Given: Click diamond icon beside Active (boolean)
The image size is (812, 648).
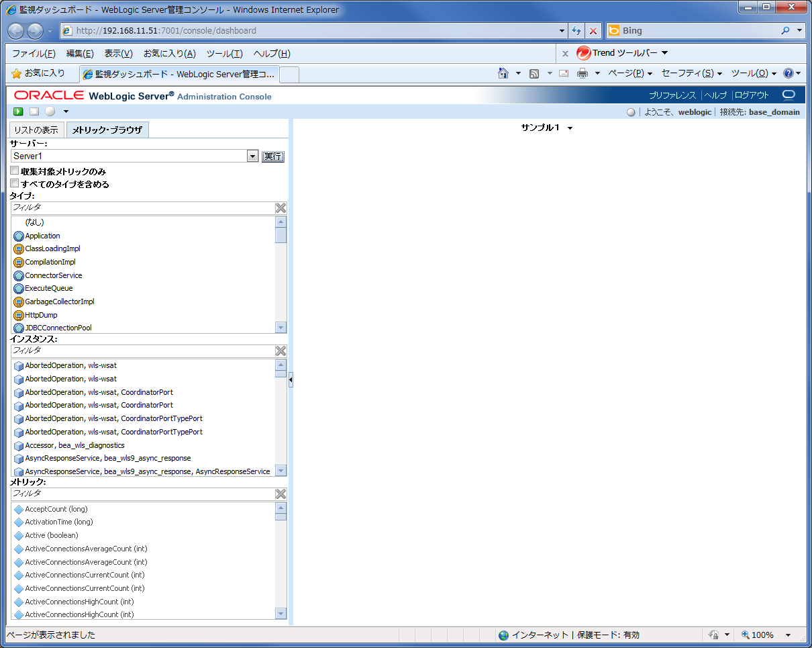Looking at the screenshot, I should [19, 536].
